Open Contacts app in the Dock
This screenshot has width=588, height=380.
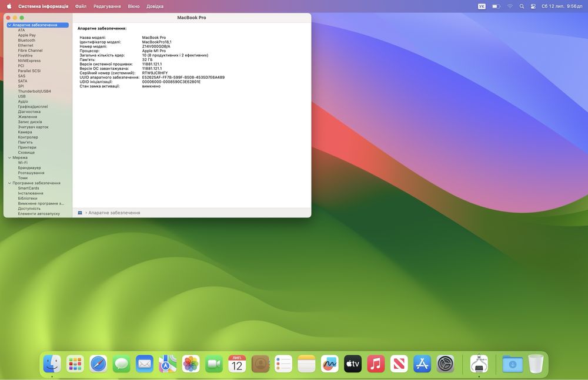click(260, 364)
